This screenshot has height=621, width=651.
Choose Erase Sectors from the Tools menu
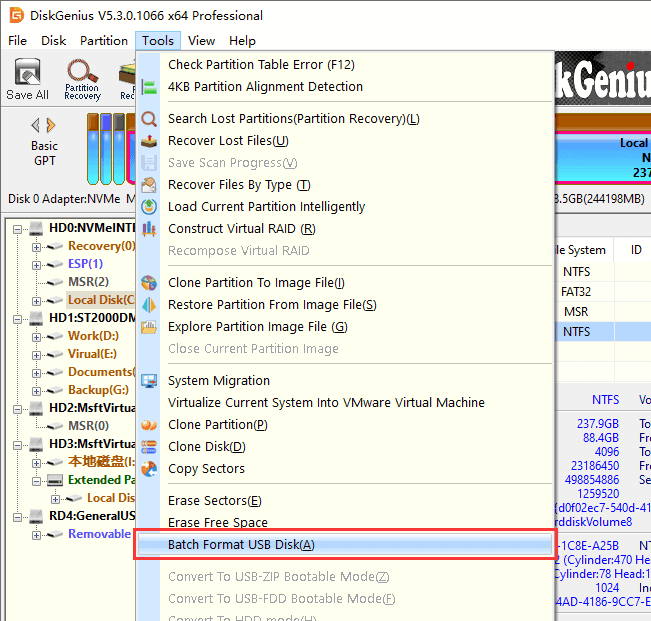(214, 501)
